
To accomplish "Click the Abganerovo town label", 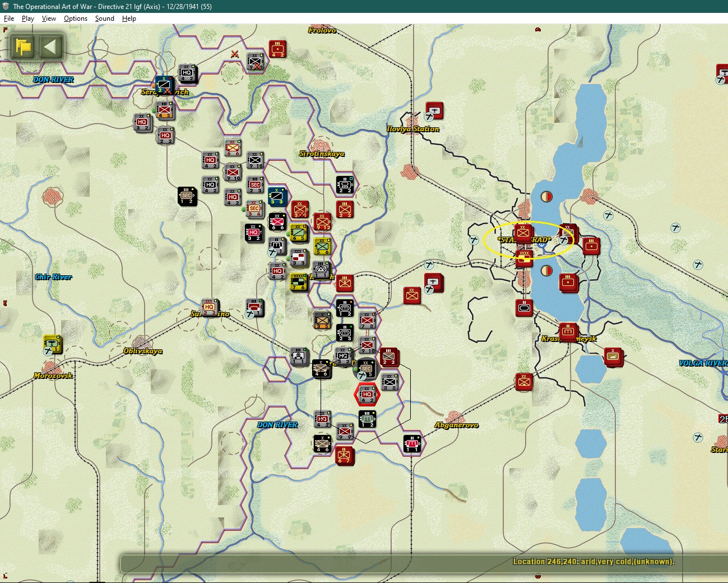I will tap(457, 425).
